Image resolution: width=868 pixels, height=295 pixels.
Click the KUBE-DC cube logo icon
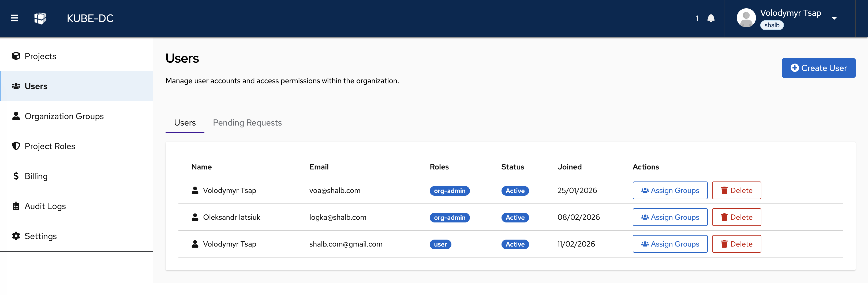[x=40, y=18]
